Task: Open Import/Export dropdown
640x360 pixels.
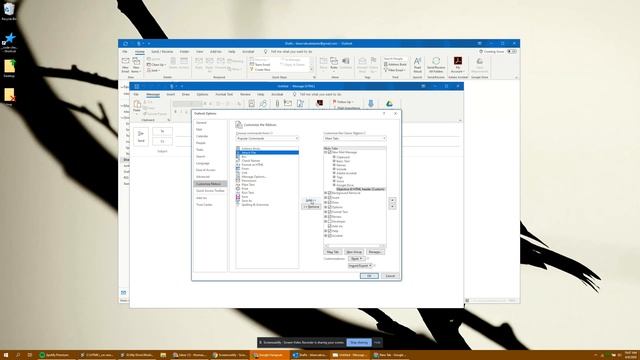Action: (x=360, y=266)
